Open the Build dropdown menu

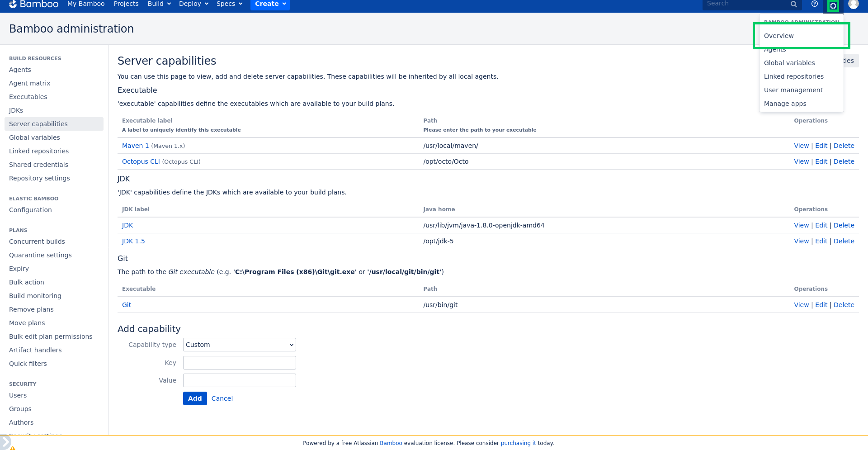[159, 4]
